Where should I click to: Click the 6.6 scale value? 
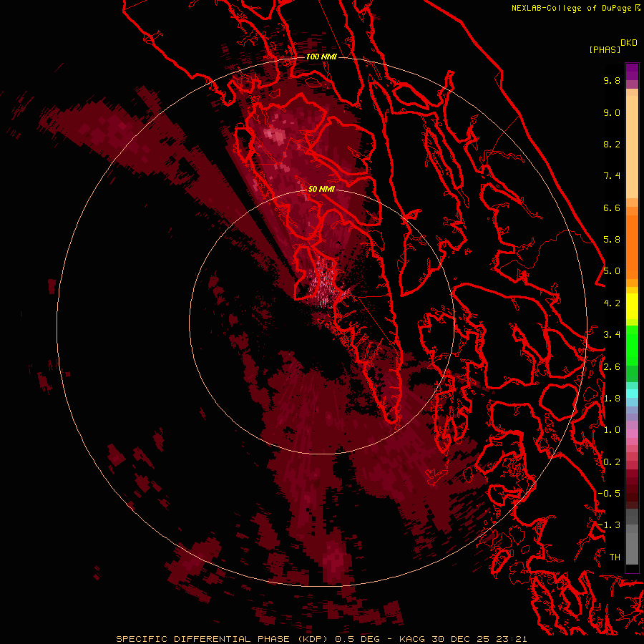point(612,208)
